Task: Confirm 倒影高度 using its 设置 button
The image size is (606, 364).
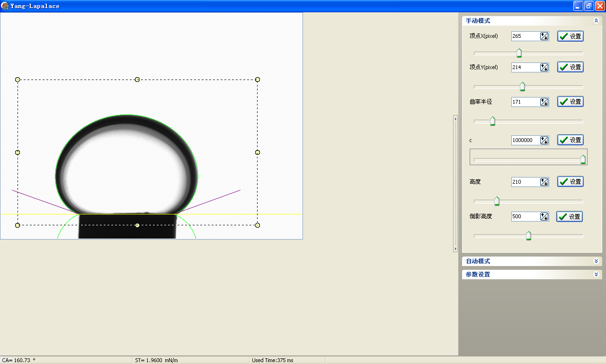Action: pyautogui.click(x=569, y=217)
